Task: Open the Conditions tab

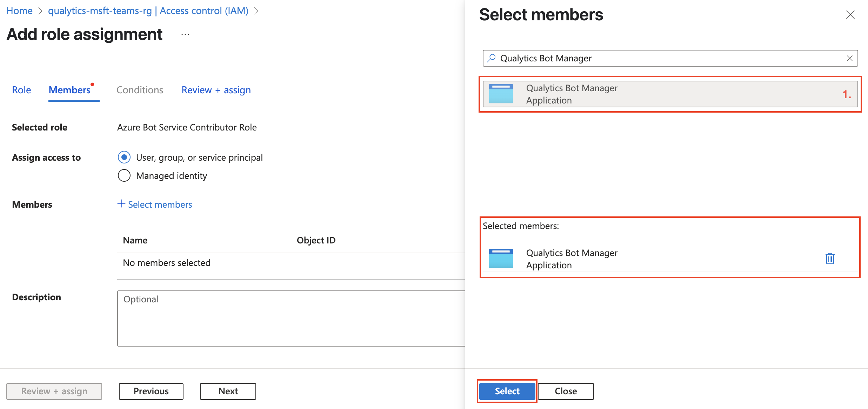Action: point(140,90)
